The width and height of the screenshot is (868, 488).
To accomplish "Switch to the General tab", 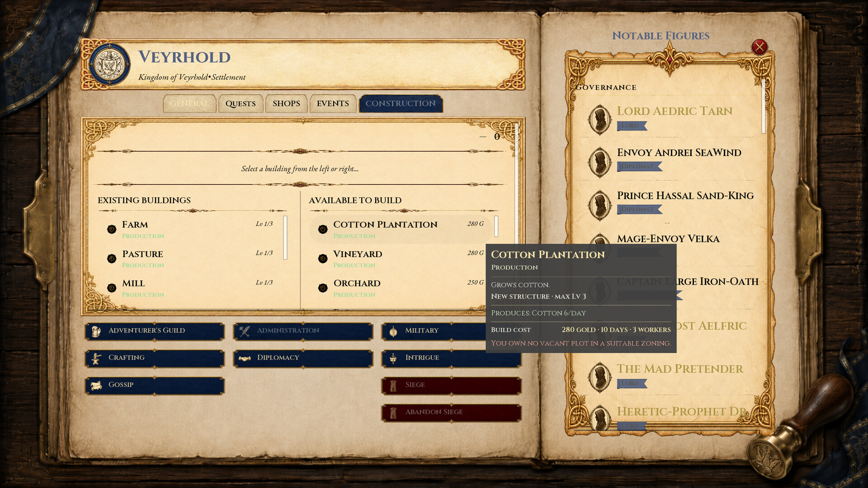I will click(x=189, y=103).
